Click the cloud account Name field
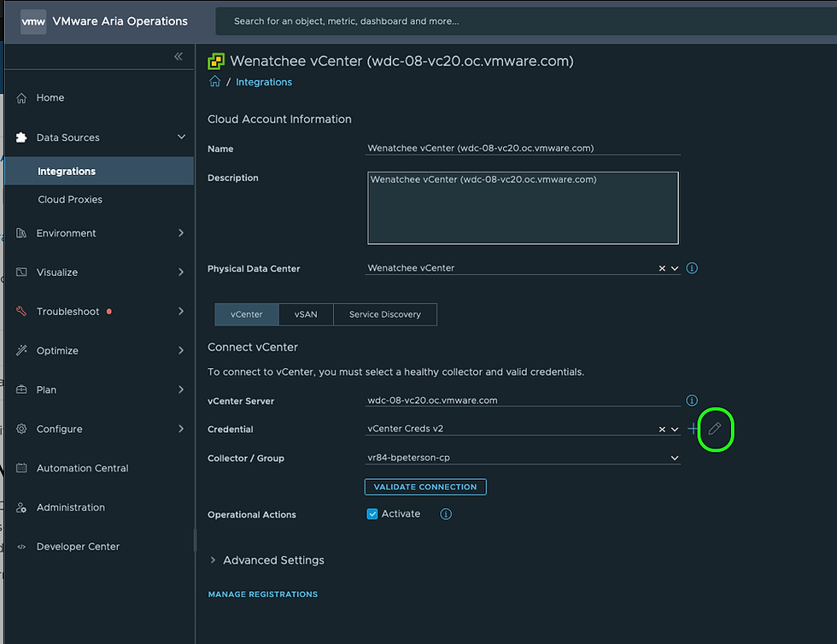The image size is (837, 644). 523,148
